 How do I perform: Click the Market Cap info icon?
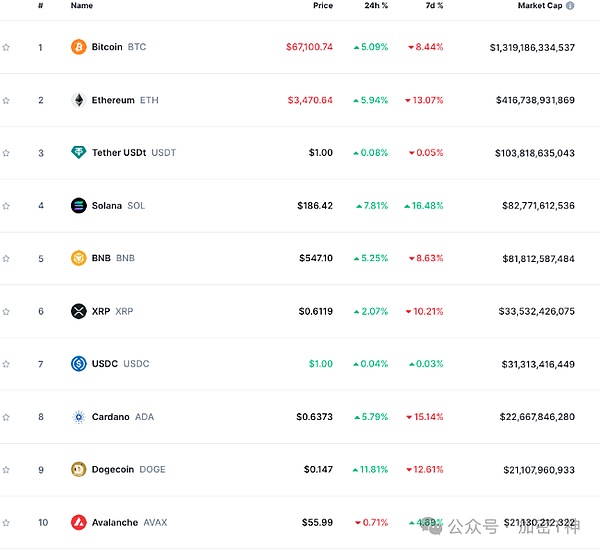570,6
